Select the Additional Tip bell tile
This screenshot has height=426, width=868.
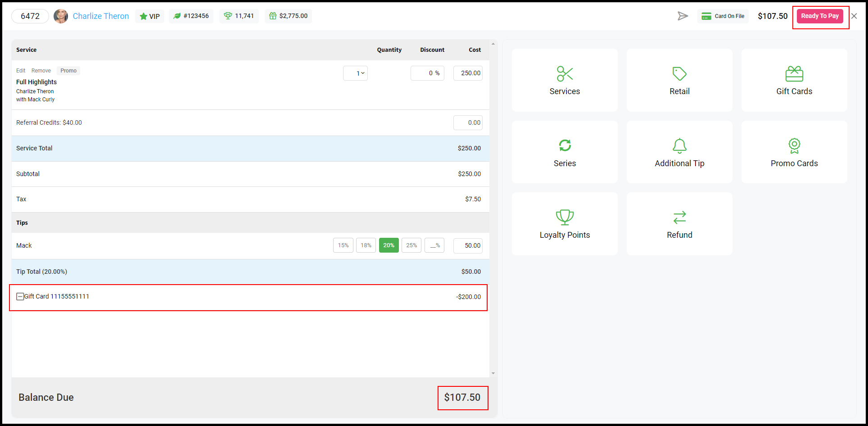pos(679,152)
